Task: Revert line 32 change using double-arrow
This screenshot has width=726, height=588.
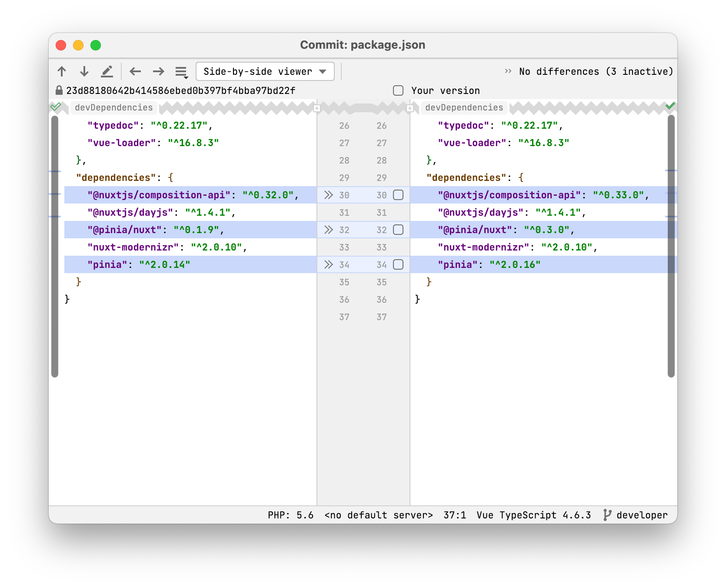Action: point(329,230)
